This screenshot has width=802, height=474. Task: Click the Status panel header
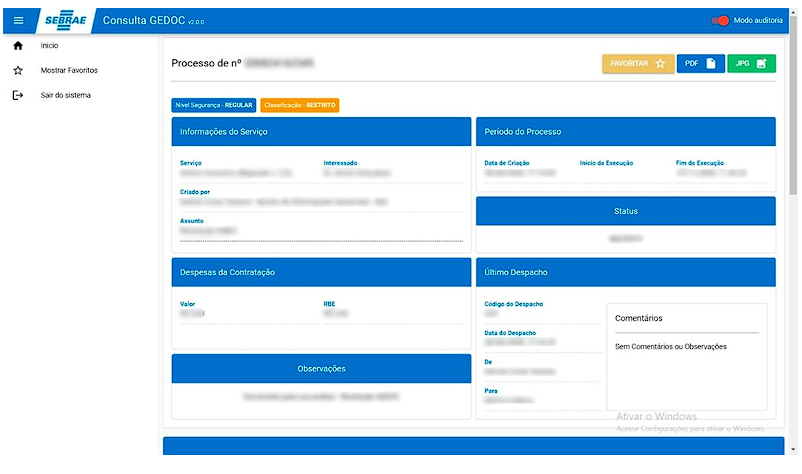point(626,211)
